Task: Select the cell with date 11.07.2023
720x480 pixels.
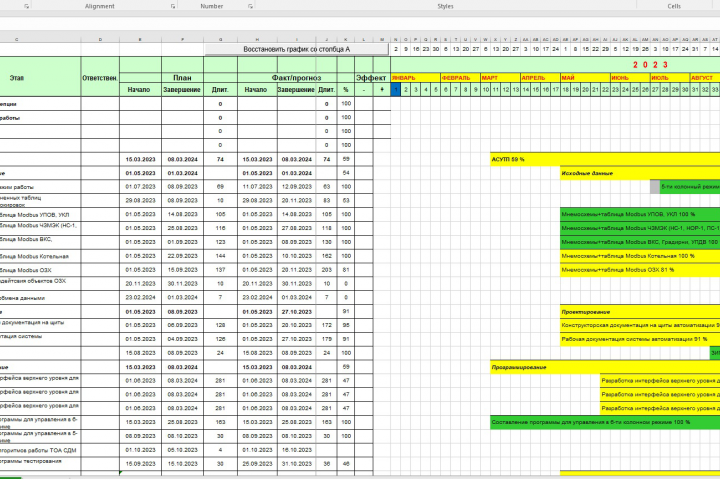Action: click(257, 187)
